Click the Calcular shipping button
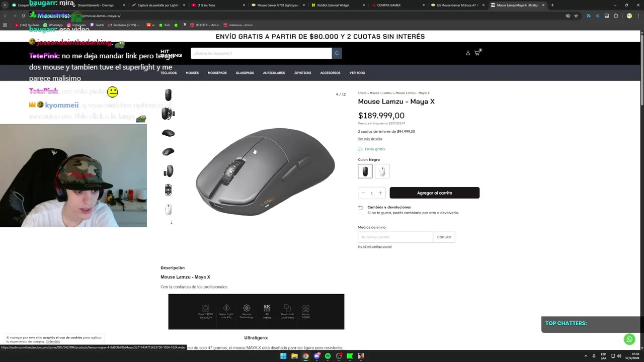The image size is (644, 362). click(x=444, y=237)
